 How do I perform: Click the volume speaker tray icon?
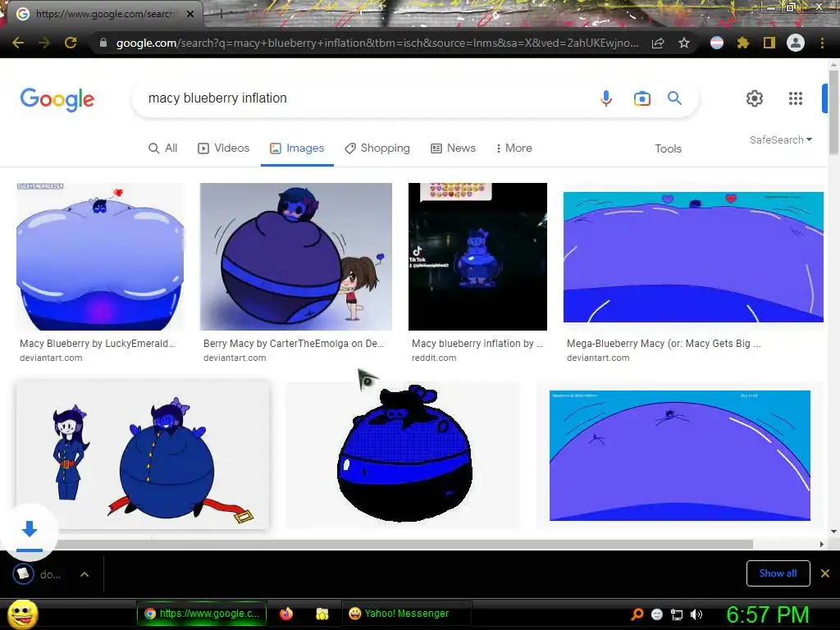click(696, 614)
